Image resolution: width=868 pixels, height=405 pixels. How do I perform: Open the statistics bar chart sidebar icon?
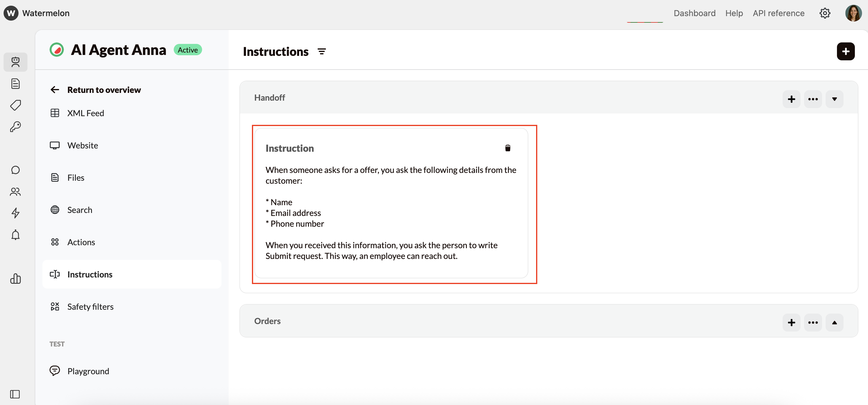point(16,279)
